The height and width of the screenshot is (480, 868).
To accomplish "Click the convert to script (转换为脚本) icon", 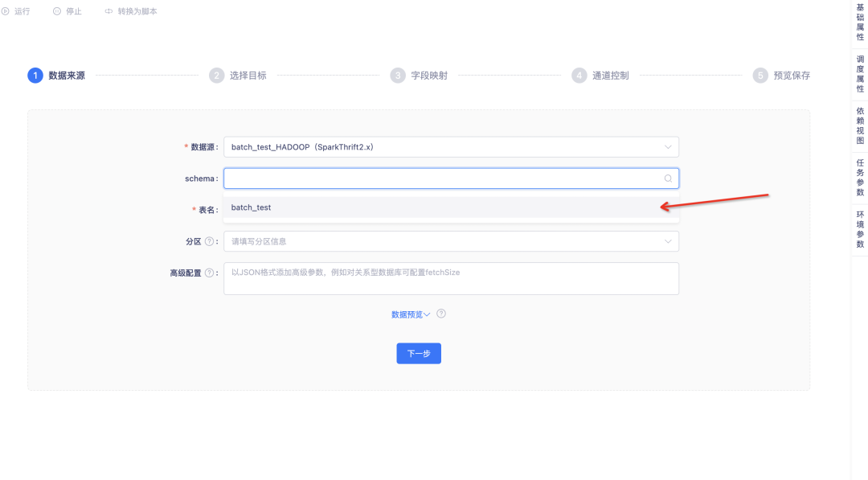I will coord(109,11).
